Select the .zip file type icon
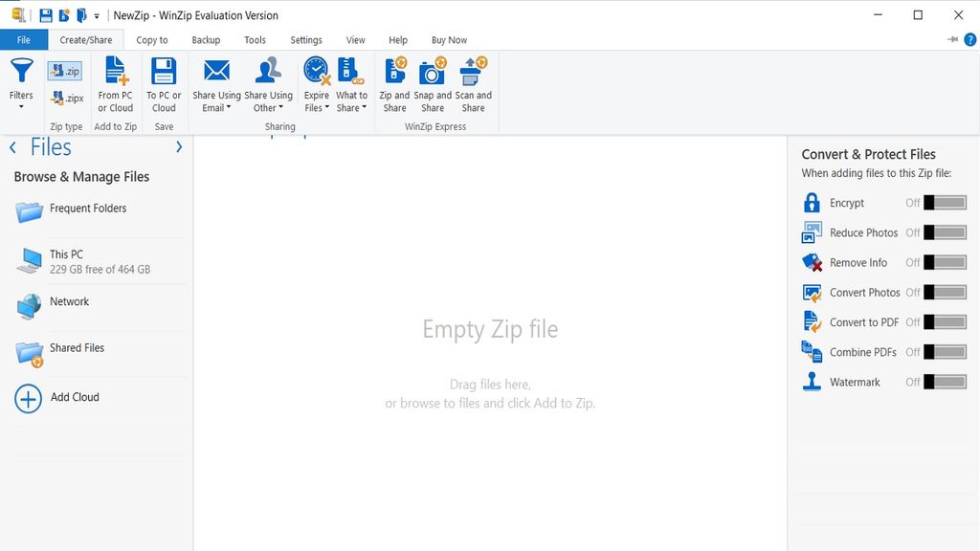980x551 pixels. point(65,71)
